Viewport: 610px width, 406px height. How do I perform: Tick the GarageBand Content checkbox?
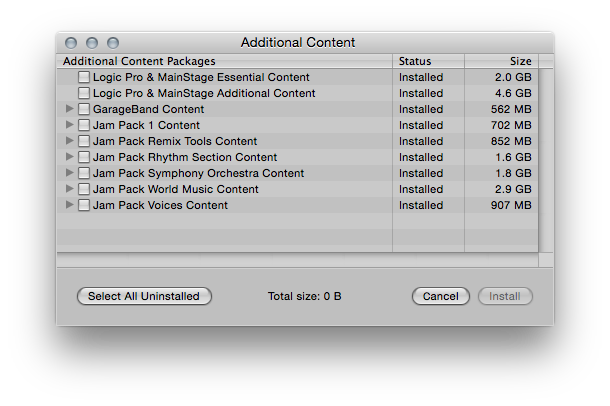tap(84, 109)
